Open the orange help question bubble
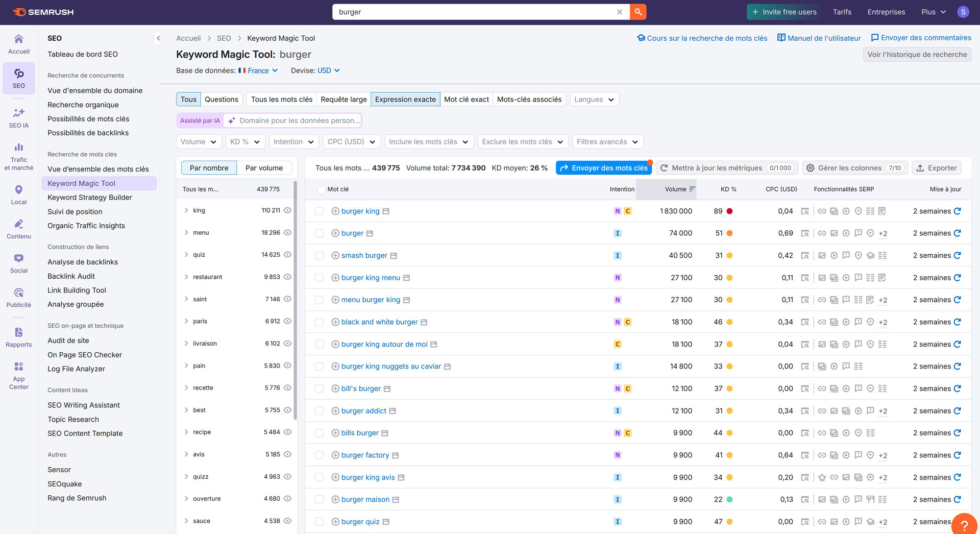The width and height of the screenshot is (980, 534). coord(964,525)
